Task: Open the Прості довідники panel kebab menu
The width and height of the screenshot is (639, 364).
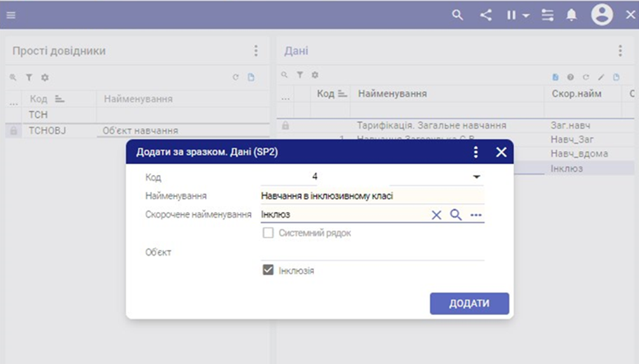Action: pos(256,51)
